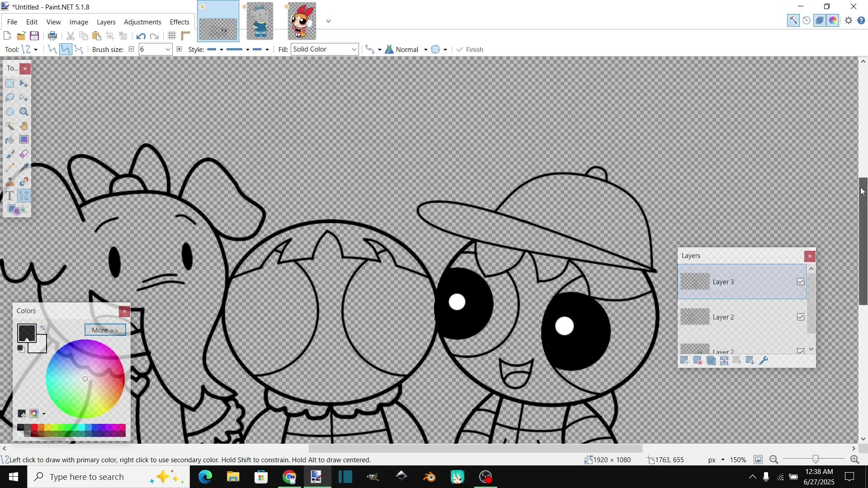Select the Shapes tool
Viewport: 868px width, 488px height.
tap(16, 210)
